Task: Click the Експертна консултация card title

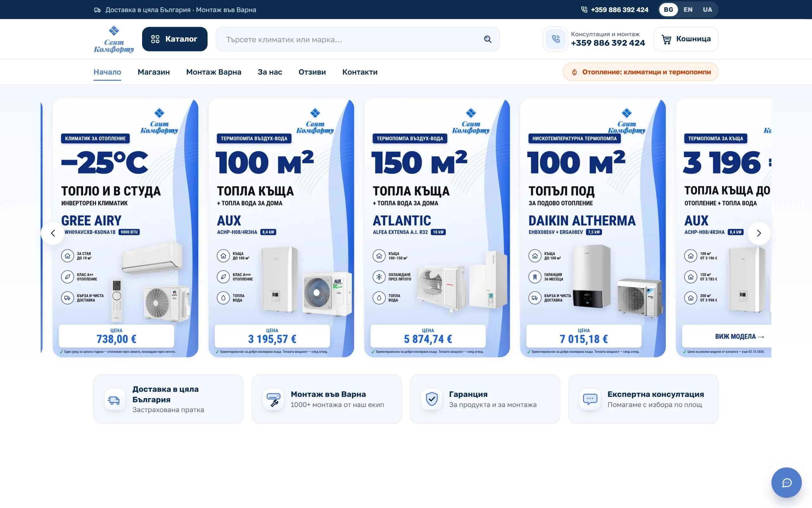Action: click(x=655, y=394)
